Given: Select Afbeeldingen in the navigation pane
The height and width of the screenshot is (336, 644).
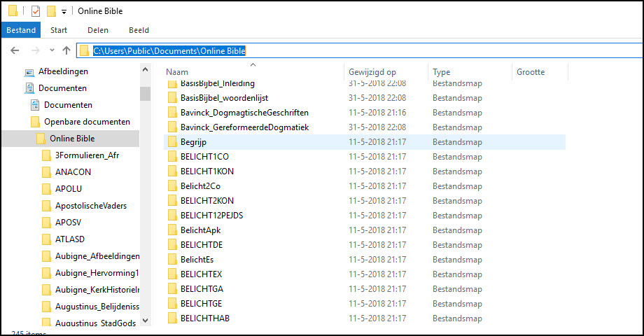Looking at the screenshot, I should (63, 71).
